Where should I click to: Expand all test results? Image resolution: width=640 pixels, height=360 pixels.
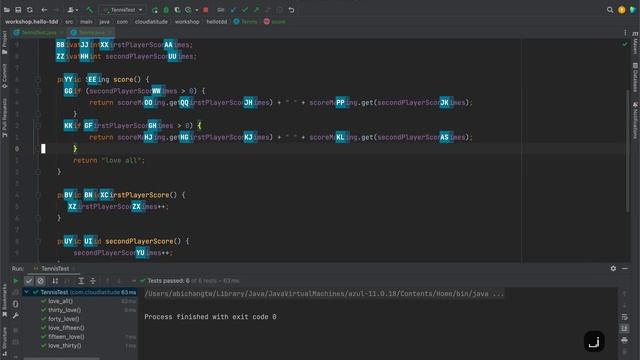click(x=81, y=281)
